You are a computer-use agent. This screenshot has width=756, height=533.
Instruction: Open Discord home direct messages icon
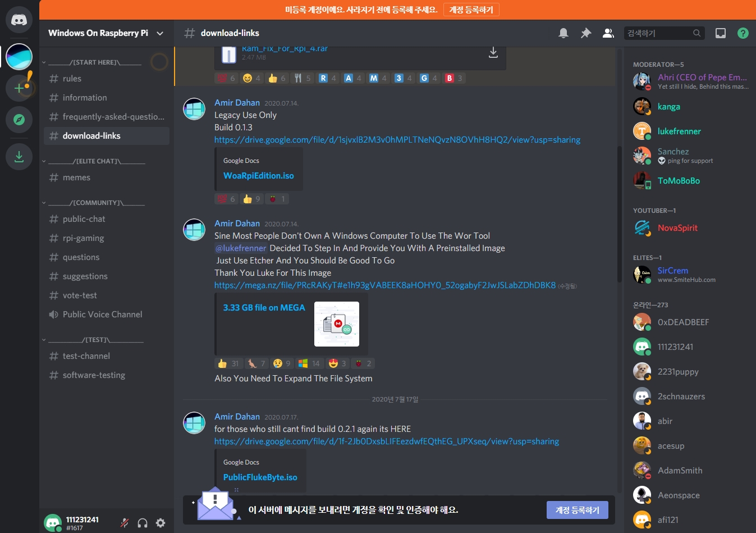19,20
